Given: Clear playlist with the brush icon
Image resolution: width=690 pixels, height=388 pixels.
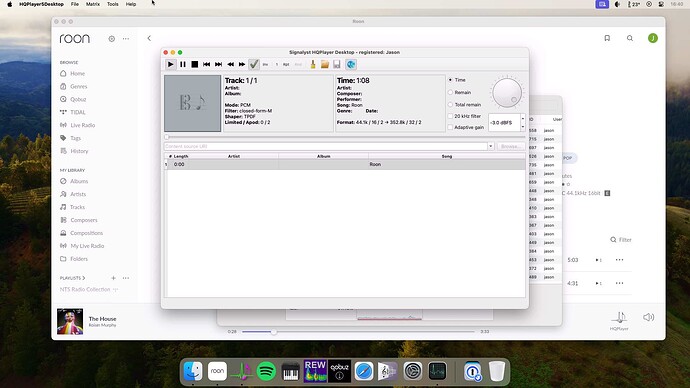Looking at the screenshot, I should tap(313, 64).
